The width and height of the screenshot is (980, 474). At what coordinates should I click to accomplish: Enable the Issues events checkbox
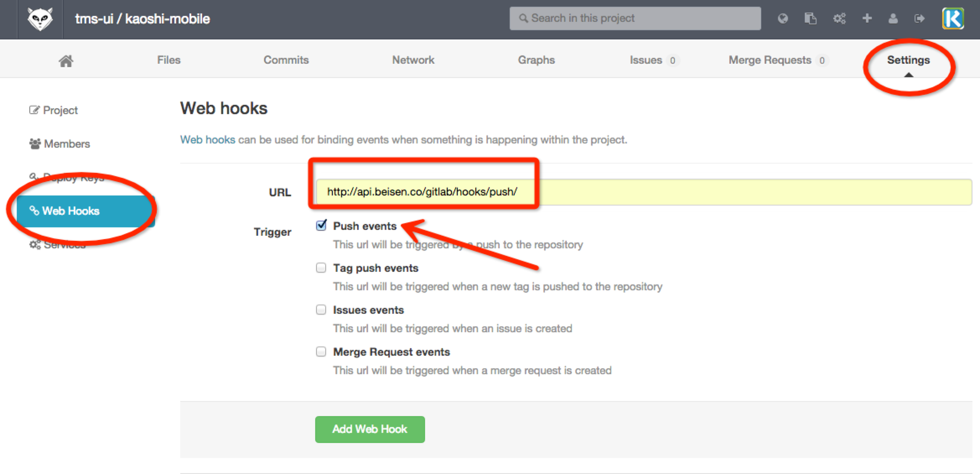click(321, 310)
